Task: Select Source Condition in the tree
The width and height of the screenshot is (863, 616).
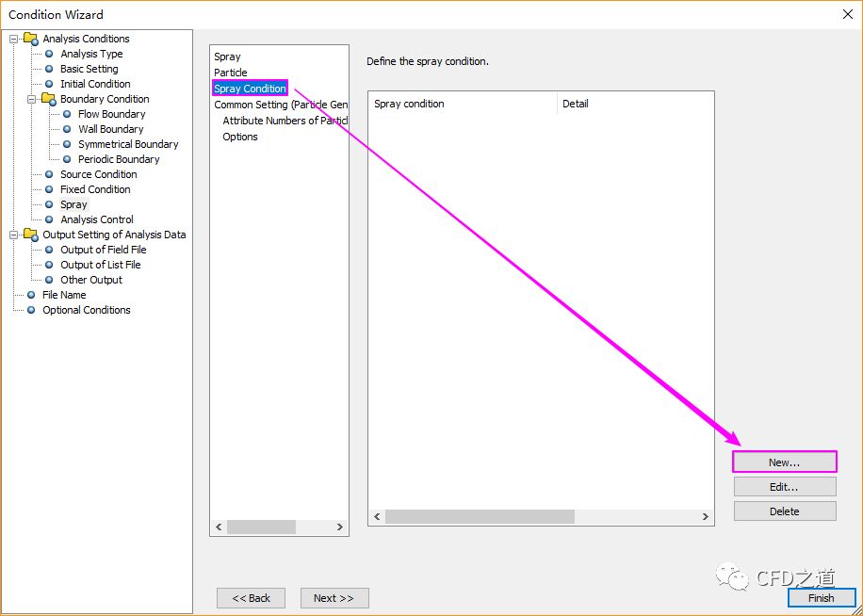Action: [x=99, y=174]
